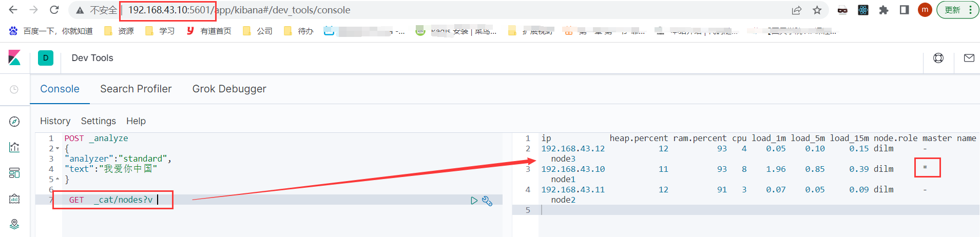Click the 'D' default space avatar

pyautogui.click(x=46, y=58)
